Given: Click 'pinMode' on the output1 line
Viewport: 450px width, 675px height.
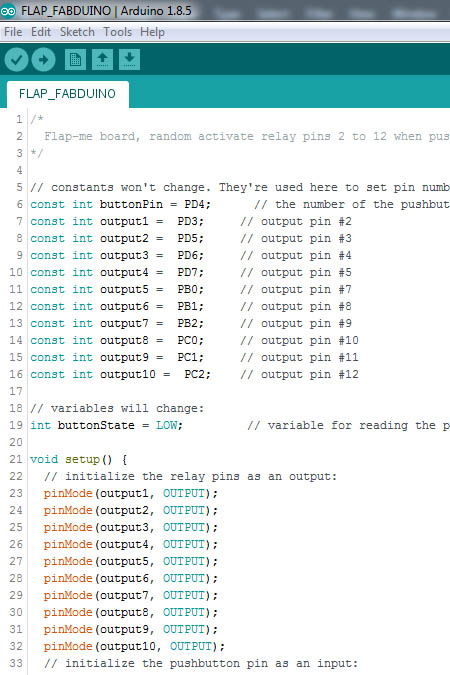Looking at the screenshot, I should 68,493.
